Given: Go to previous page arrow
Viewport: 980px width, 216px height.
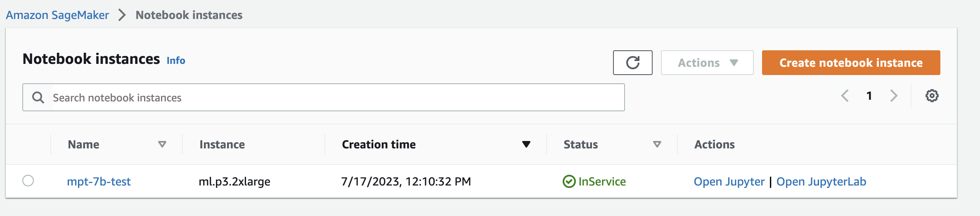Looking at the screenshot, I should pyautogui.click(x=845, y=96).
